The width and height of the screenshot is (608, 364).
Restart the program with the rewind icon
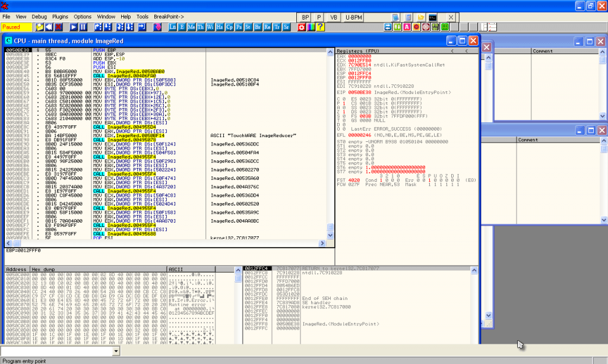coord(49,27)
